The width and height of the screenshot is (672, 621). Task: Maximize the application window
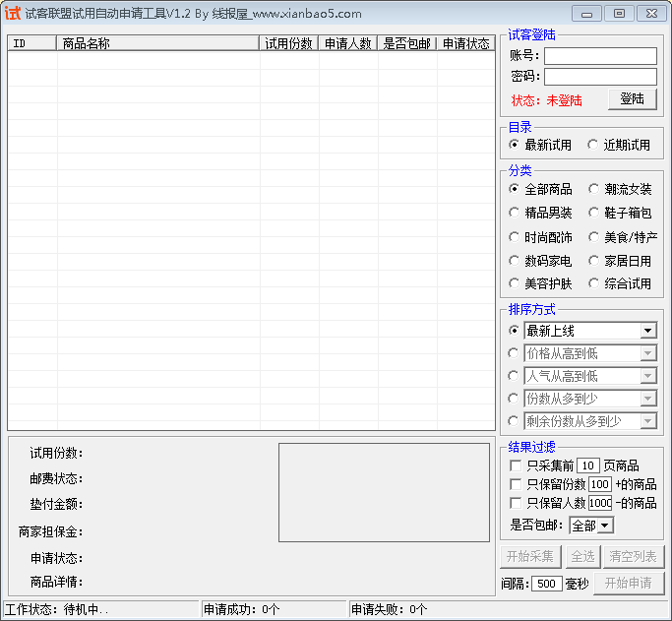click(x=618, y=14)
